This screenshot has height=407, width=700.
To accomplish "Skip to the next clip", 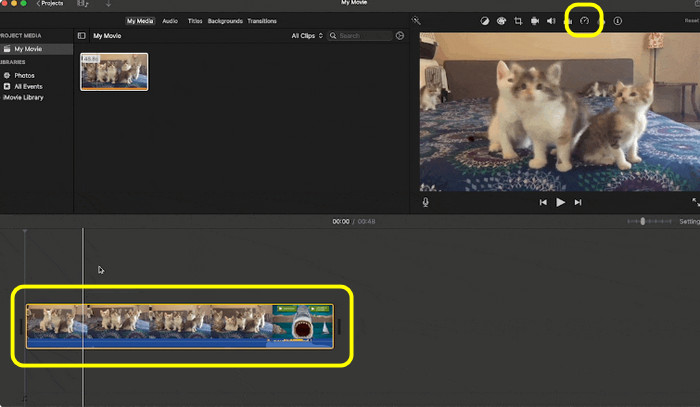I will [x=578, y=202].
